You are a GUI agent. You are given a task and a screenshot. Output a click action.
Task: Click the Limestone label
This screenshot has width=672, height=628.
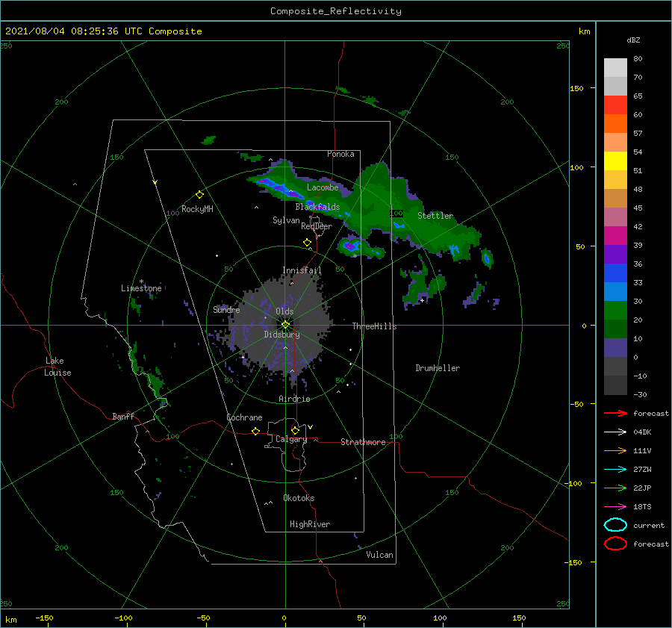coord(141,288)
